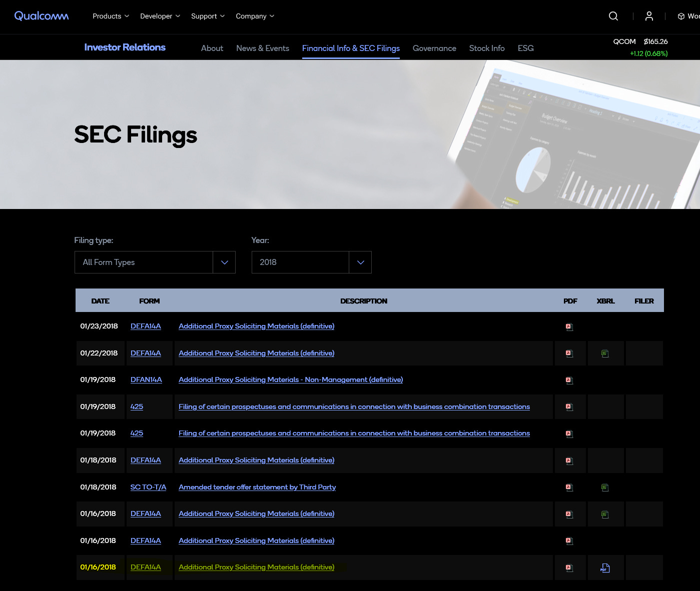700x591 pixels.
Task: Expand the Company menu
Action: click(x=255, y=16)
